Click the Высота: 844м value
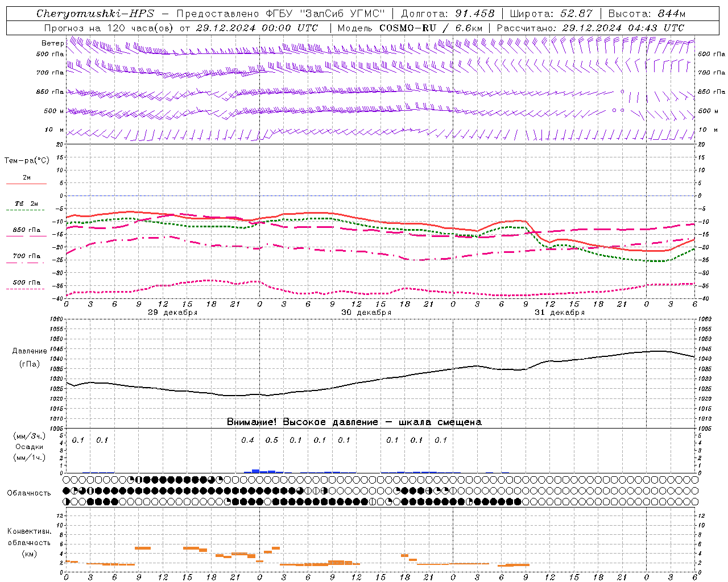The image size is (728, 582). click(x=647, y=14)
